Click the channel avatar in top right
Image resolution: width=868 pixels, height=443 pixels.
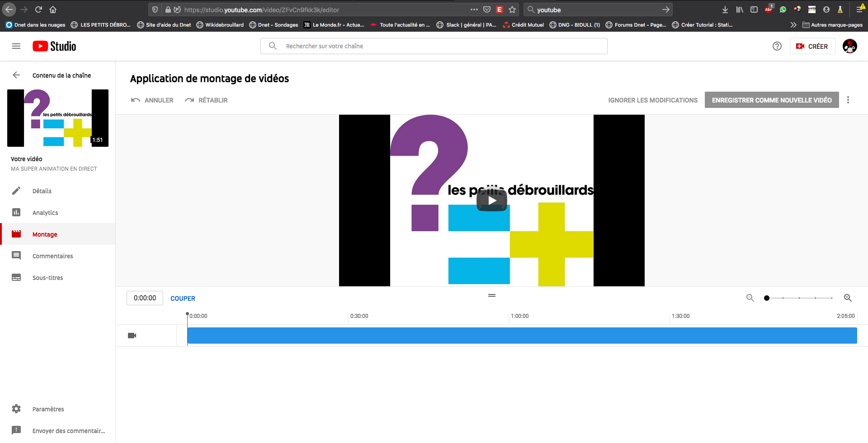click(x=849, y=46)
